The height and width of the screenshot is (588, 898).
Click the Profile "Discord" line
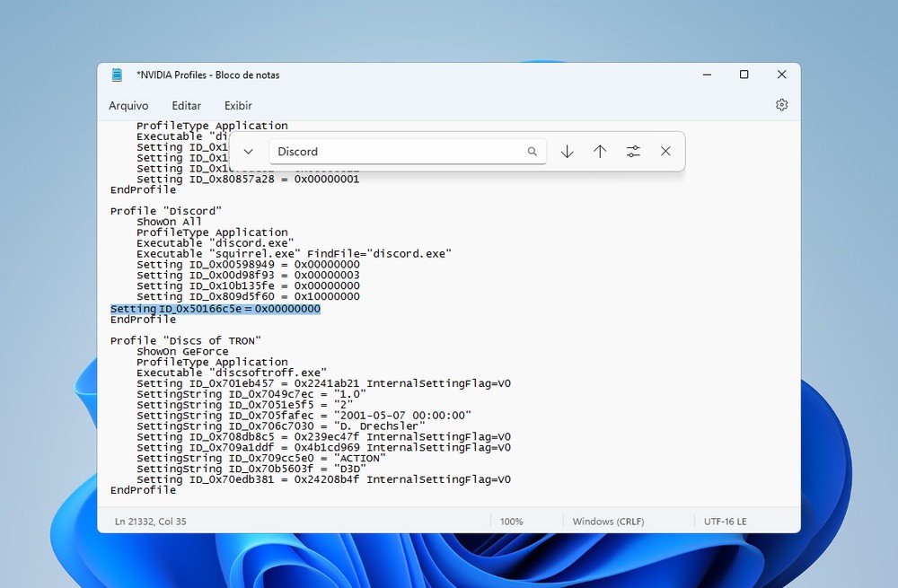pyautogui.click(x=166, y=211)
